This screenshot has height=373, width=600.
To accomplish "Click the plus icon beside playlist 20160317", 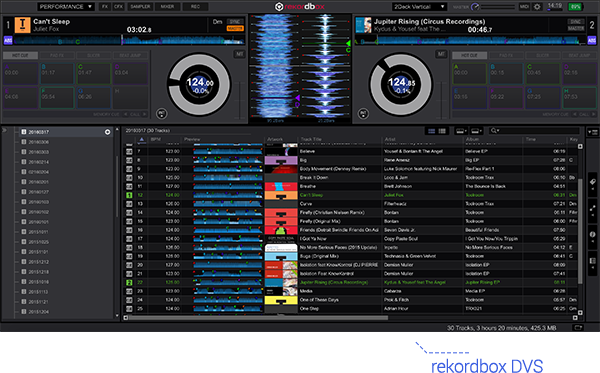I will [x=108, y=132].
